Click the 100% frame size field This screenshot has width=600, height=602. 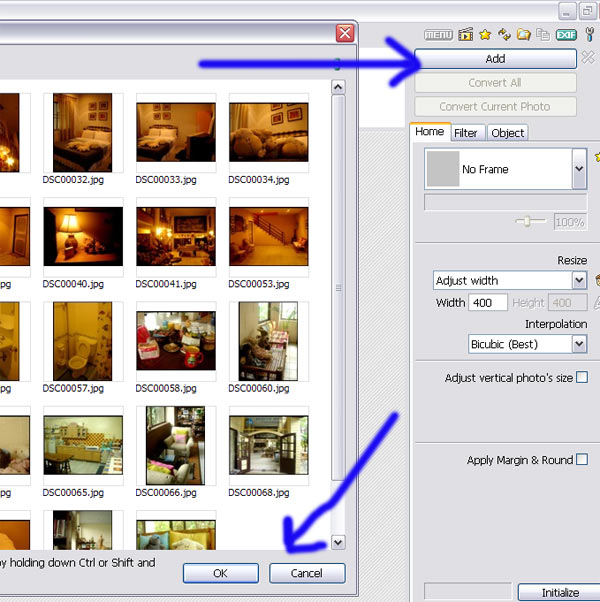click(570, 222)
